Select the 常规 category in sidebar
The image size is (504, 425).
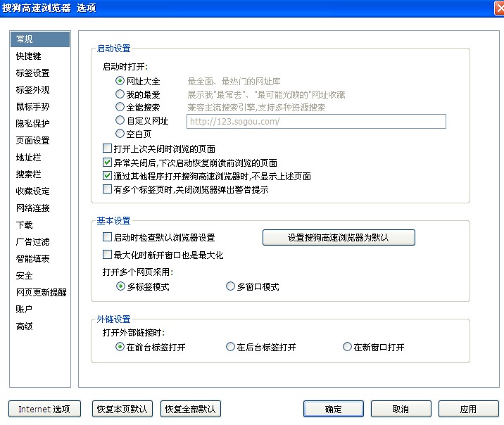(40, 39)
